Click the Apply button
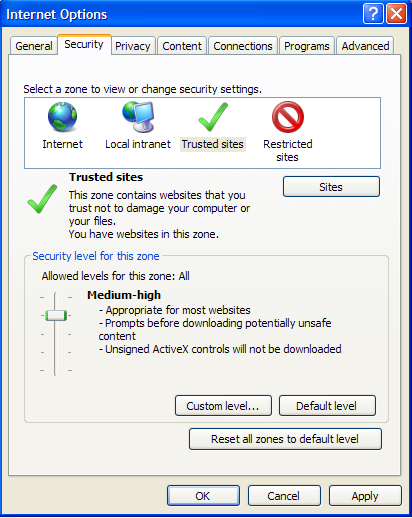 click(365, 496)
